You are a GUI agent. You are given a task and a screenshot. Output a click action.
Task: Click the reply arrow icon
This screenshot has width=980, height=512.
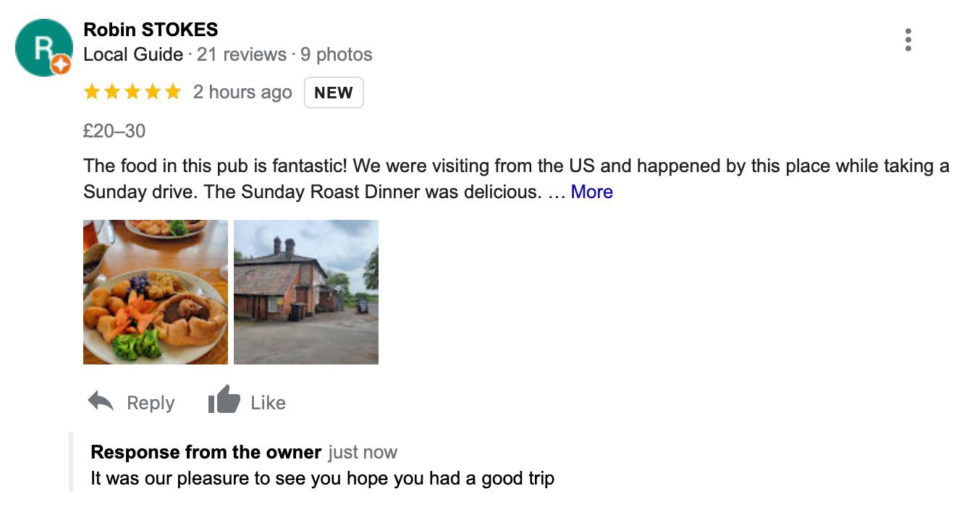(101, 401)
